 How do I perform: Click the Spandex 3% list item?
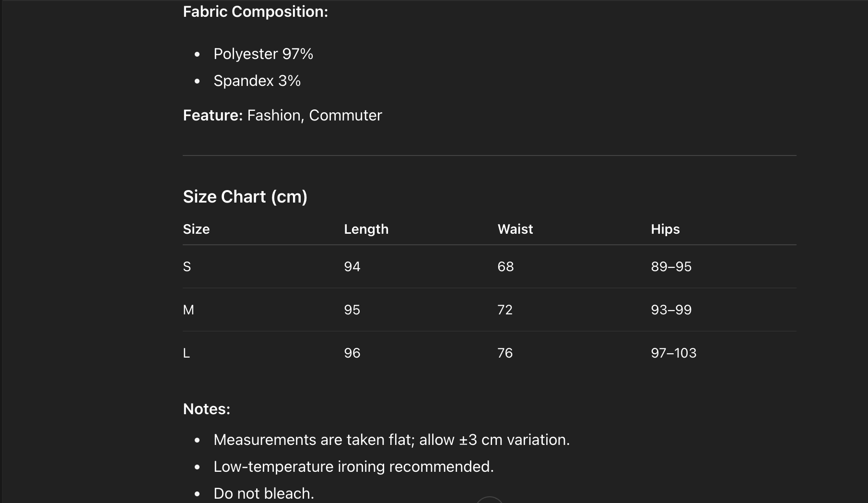[257, 81]
